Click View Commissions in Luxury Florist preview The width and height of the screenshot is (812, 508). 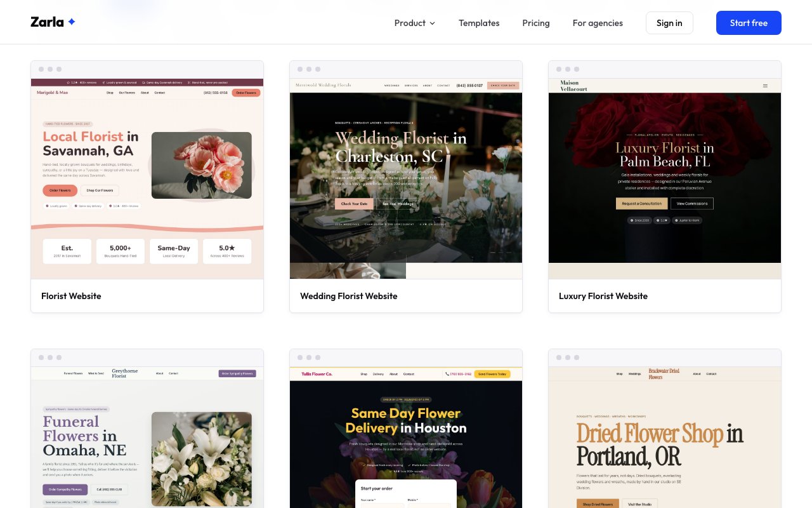click(692, 203)
